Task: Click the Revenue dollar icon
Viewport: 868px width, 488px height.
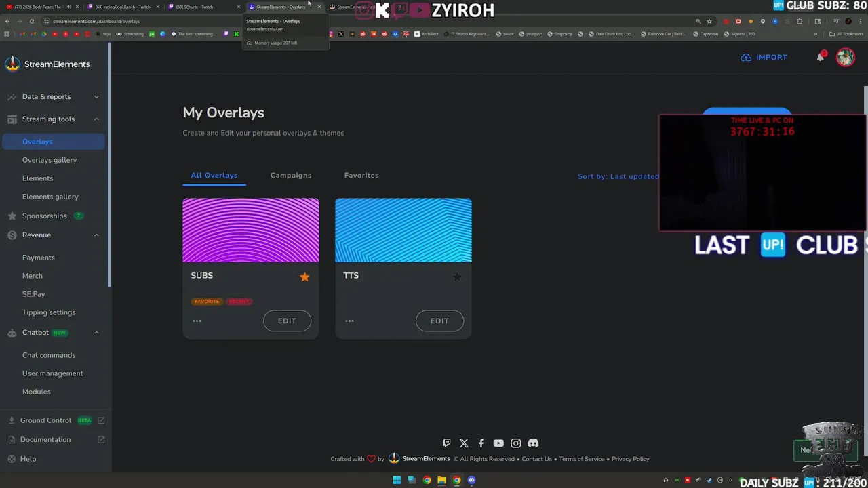Action: (x=12, y=235)
